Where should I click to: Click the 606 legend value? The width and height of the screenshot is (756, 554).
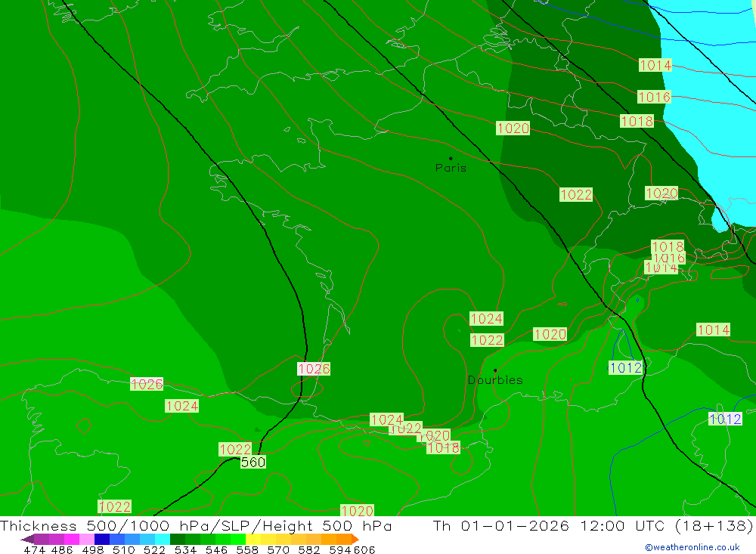pyautogui.click(x=364, y=549)
